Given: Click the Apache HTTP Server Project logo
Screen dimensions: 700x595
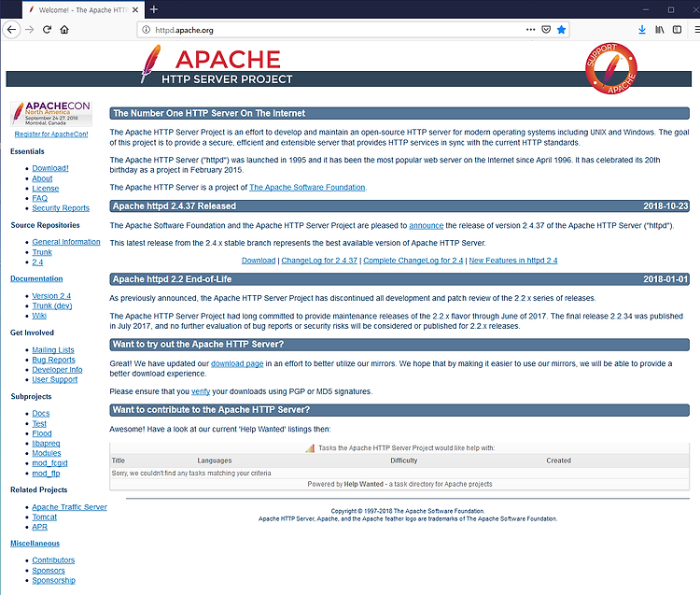Looking at the screenshot, I should (x=217, y=65).
